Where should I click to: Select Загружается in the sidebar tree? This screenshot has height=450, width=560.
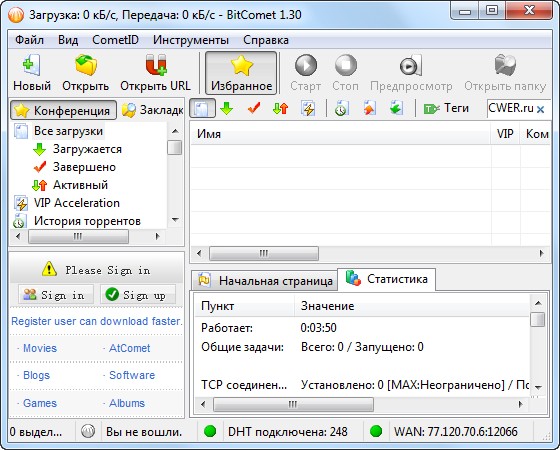(87, 149)
